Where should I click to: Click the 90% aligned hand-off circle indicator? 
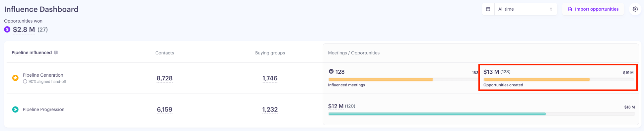point(25,81)
